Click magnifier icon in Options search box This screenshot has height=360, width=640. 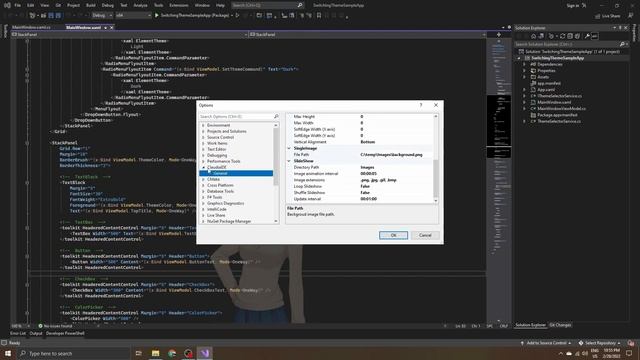[x=276, y=116]
